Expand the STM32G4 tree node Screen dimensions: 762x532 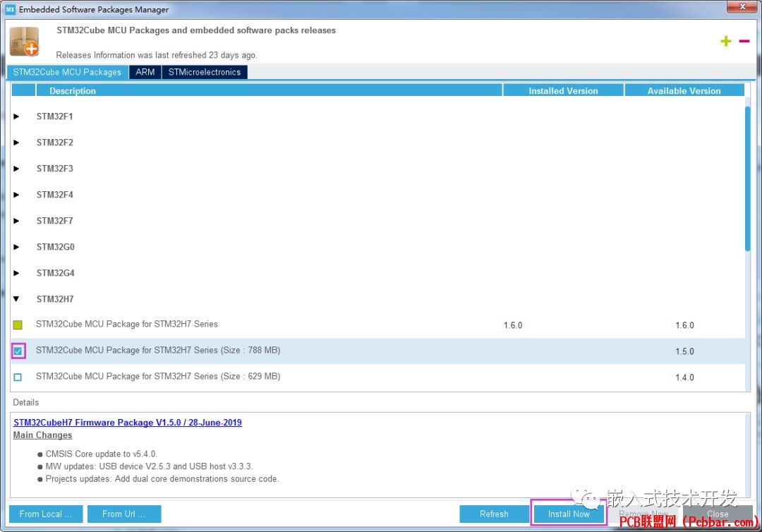tap(16, 273)
